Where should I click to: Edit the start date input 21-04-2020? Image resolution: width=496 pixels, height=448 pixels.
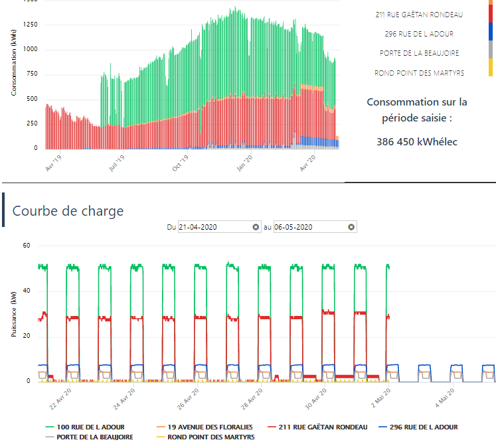click(220, 227)
